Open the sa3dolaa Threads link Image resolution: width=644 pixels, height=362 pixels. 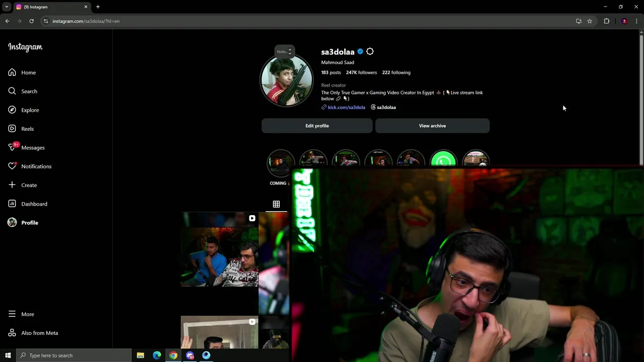pos(383,107)
